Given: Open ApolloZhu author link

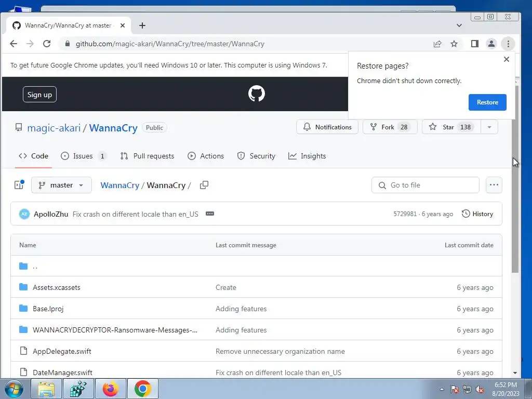Looking at the screenshot, I should coord(51,214).
